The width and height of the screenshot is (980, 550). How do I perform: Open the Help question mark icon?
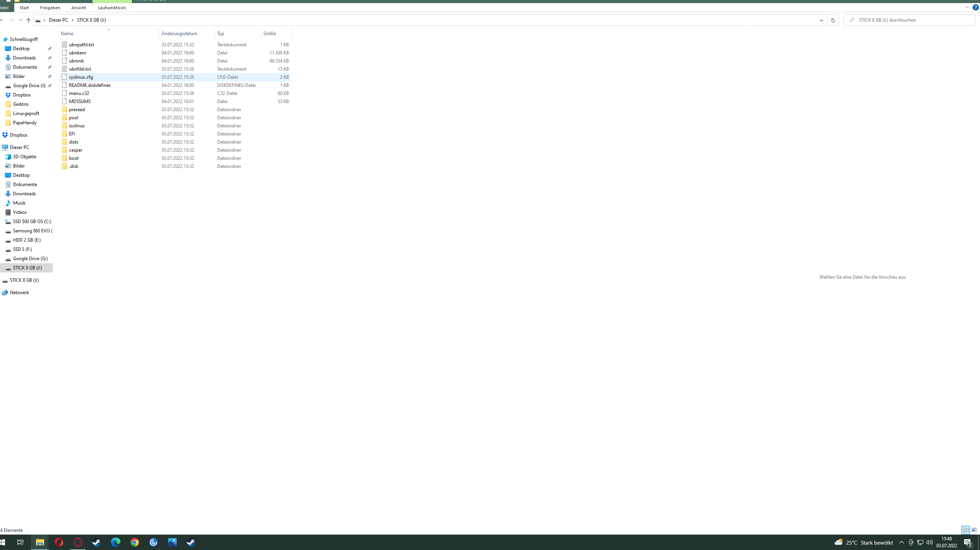pyautogui.click(x=975, y=7)
